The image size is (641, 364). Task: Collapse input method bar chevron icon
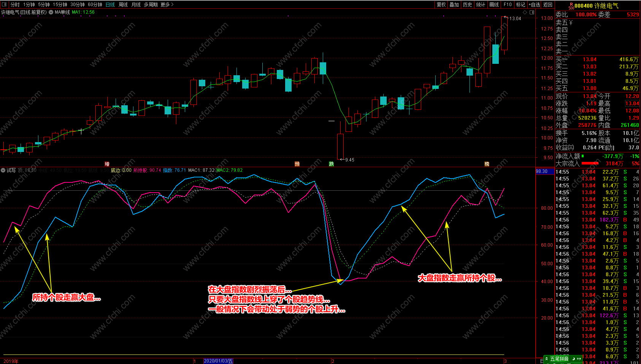pos(547,359)
